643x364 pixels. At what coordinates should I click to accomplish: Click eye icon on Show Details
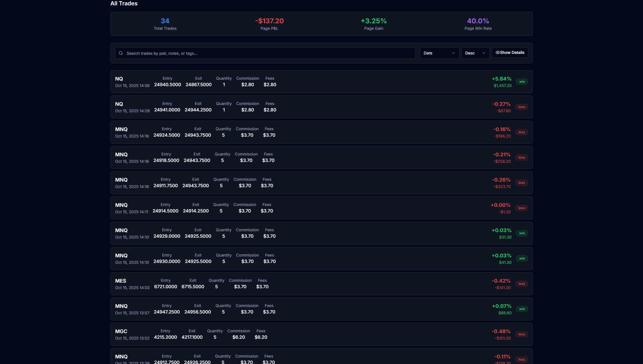[x=497, y=52]
